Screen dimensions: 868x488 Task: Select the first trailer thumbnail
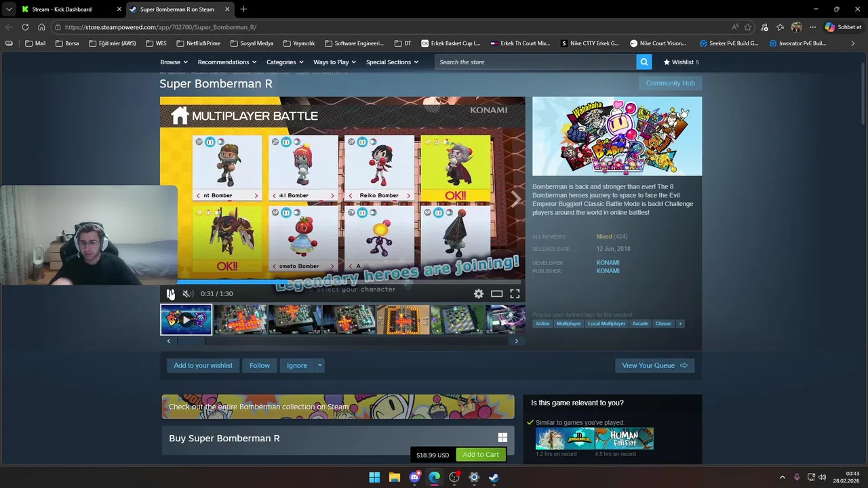(186, 319)
